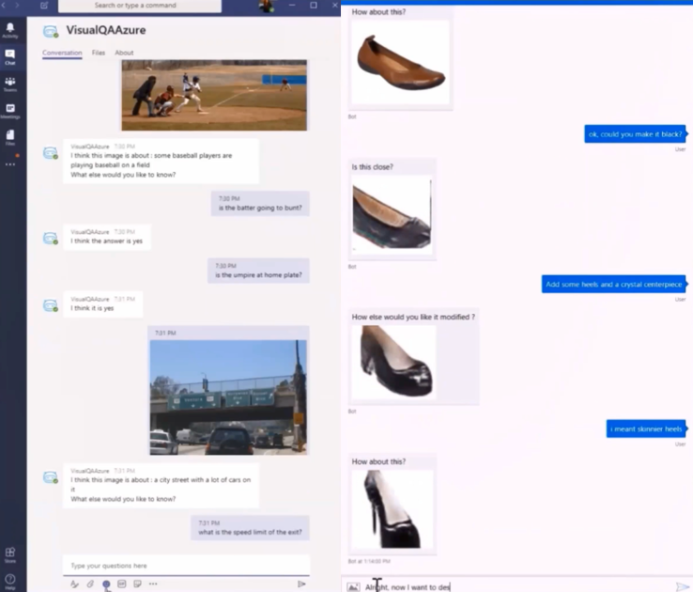Open Teams section in left sidebar
This screenshot has width=696, height=593.
tap(10, 84)
